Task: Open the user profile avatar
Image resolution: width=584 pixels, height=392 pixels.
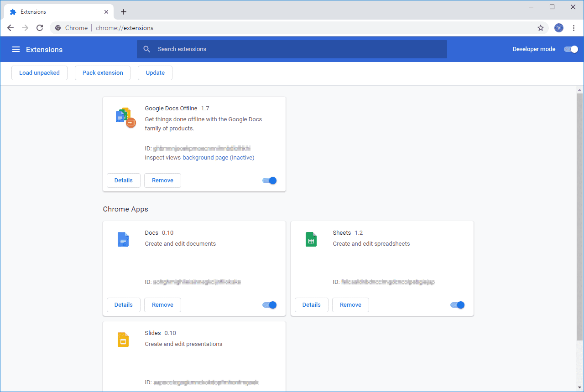Action: coord(559,28)
